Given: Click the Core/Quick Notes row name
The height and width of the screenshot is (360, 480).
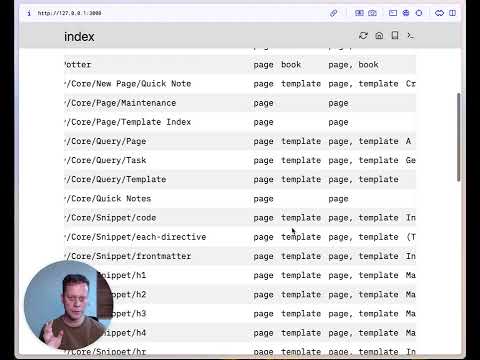Looking at the screenshot, I should tap(108, 199).
